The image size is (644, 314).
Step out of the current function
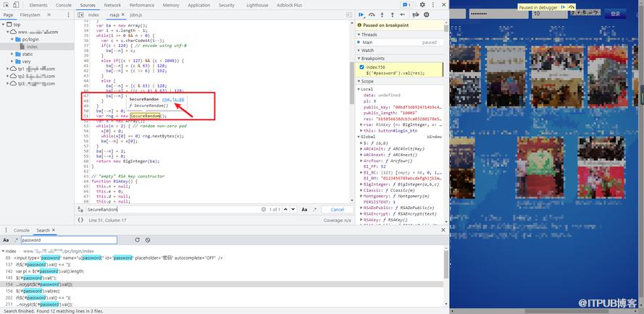[x=392, y=14]
